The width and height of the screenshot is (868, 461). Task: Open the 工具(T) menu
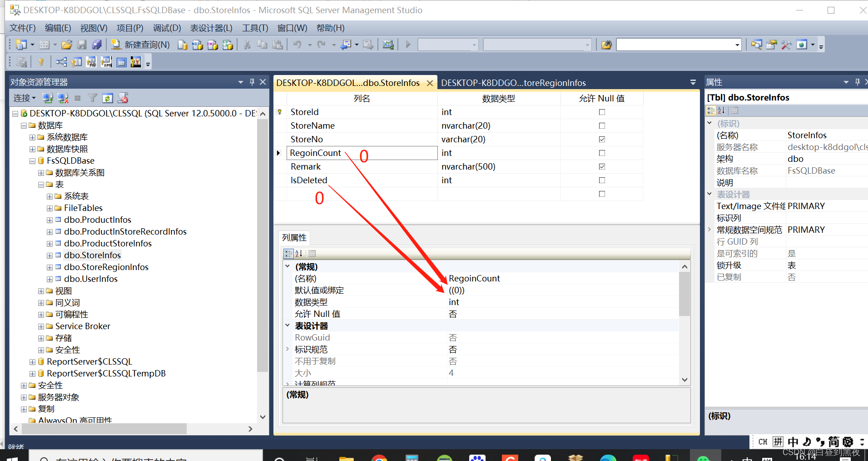(x=255, y=28)
